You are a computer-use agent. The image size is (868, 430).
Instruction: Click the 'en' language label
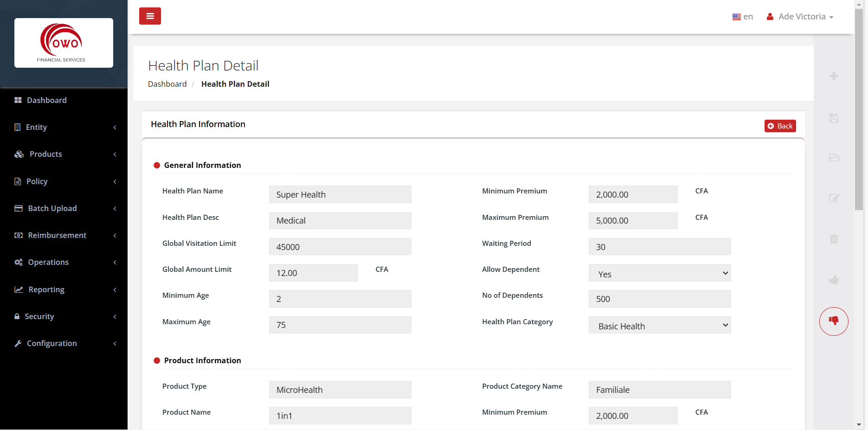click(x=748, y=17)
